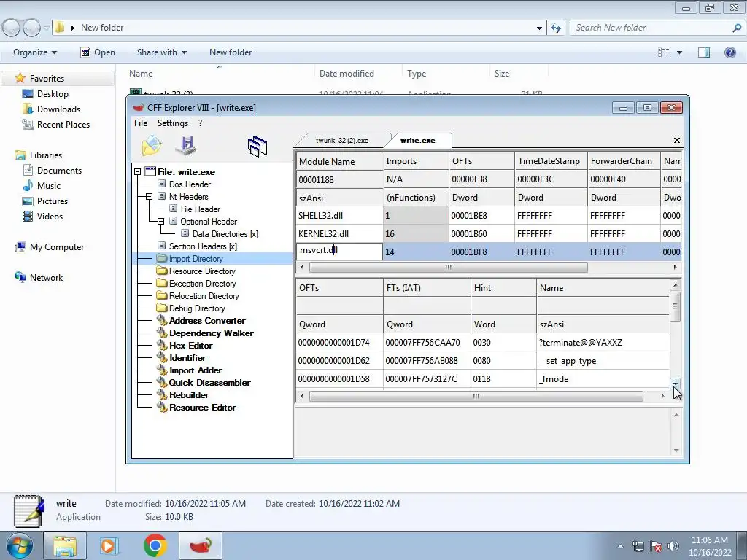
Task: Select the ?terminate@@YAXXZ function row
Action: [x=483, y=343]
